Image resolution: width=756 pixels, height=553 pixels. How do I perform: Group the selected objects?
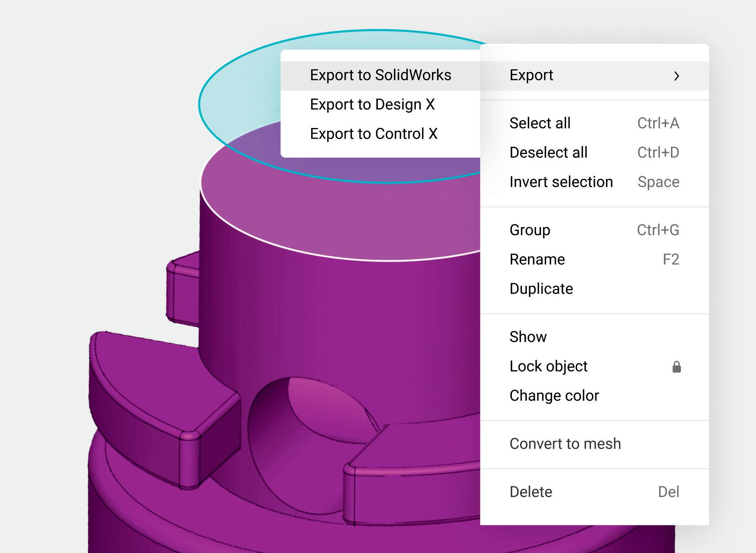click(x=530, y=230)
